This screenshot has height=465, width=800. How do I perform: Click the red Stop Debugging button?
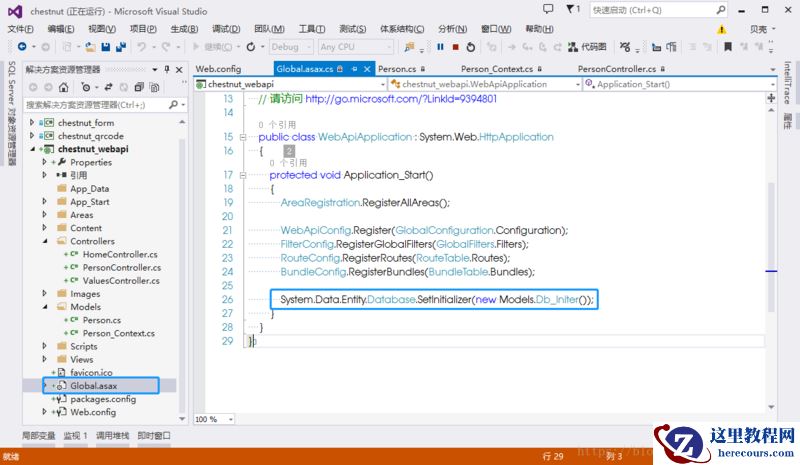click(456, 47)
